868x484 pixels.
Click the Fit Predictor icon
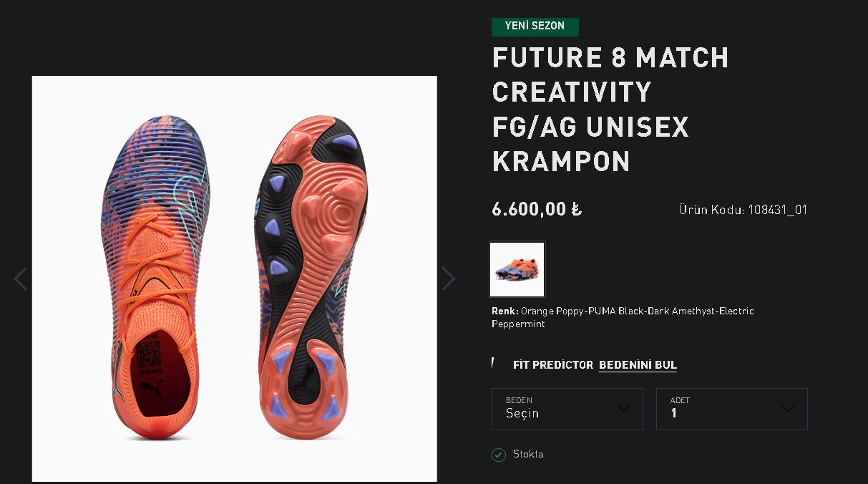click(x=493, y=364)
